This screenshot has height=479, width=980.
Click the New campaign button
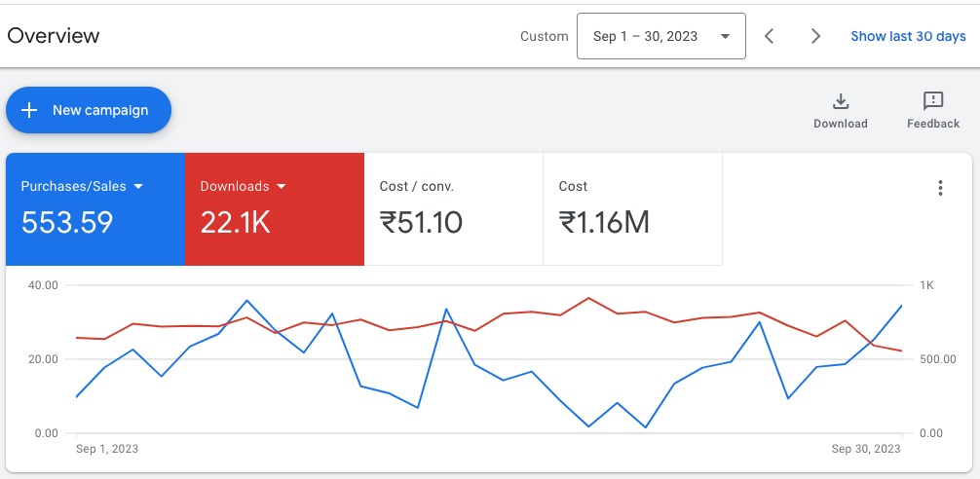(89, 110)
